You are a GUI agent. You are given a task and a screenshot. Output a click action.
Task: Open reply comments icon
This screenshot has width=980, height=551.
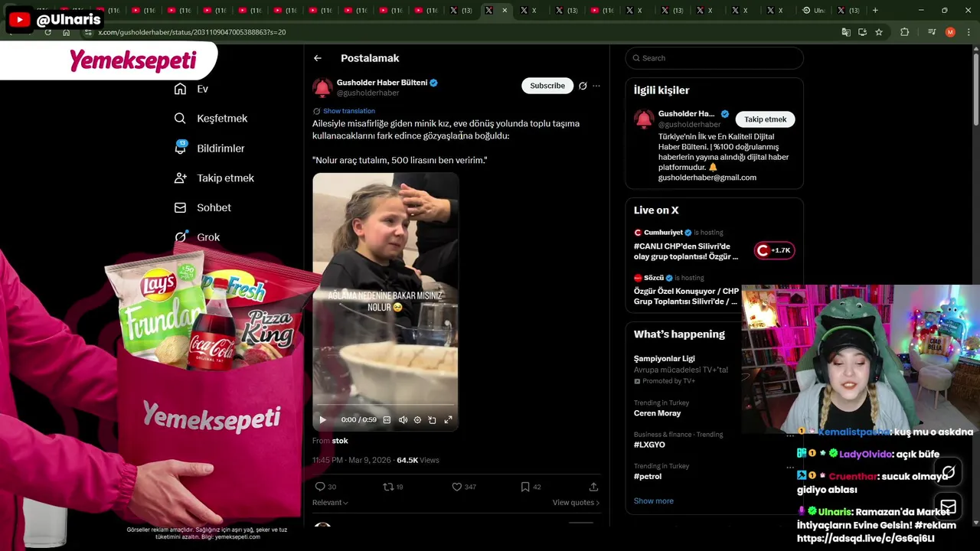coord(325,487)
